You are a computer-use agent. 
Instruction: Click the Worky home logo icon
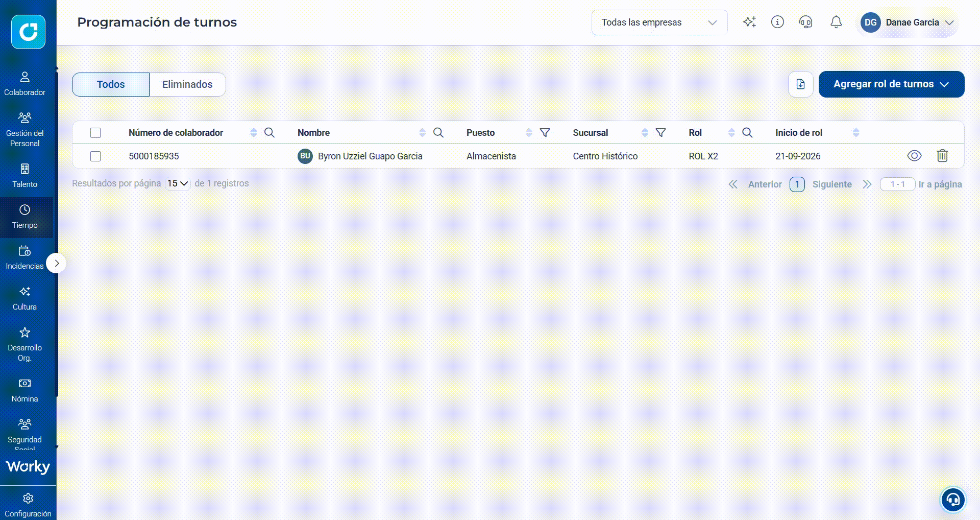point(28,32)
